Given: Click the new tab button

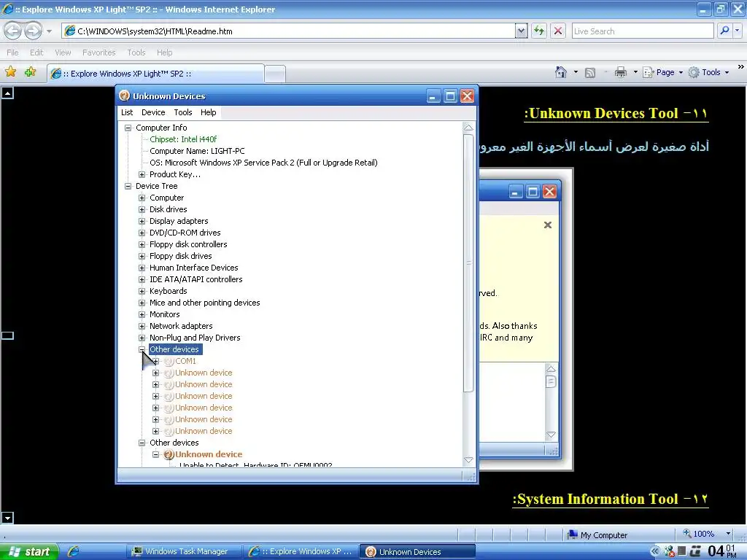Looking at the screenshot, I should (x=275, y=74).
